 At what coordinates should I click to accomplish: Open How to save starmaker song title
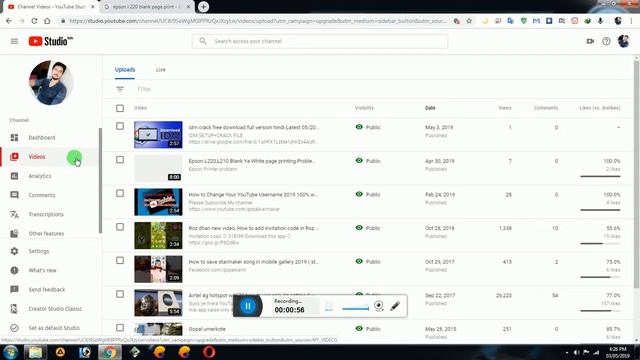253,262
